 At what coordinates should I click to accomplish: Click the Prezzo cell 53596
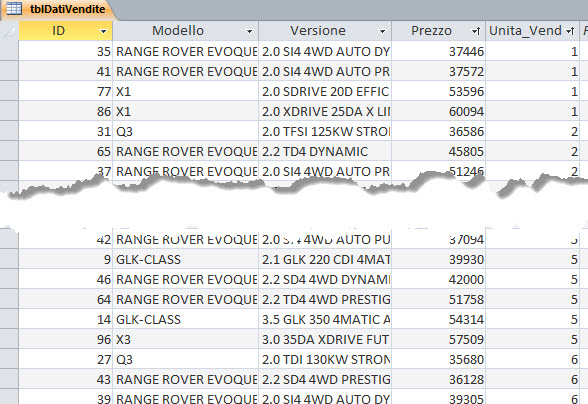[439, 91]
